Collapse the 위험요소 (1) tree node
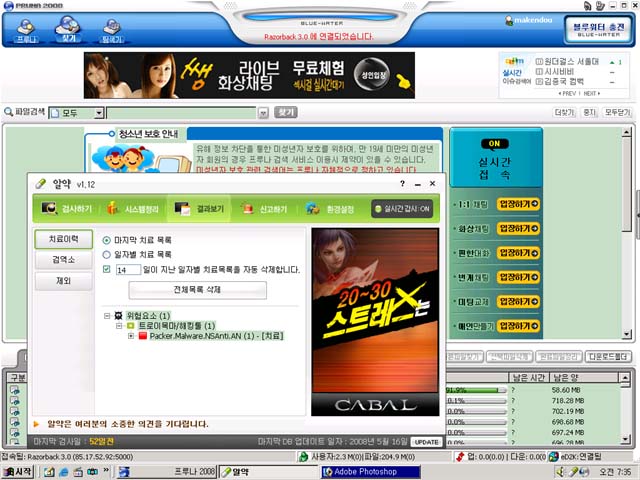Viewport: 640px width, 480px height. pyautogui.click(x=107, y=316)
